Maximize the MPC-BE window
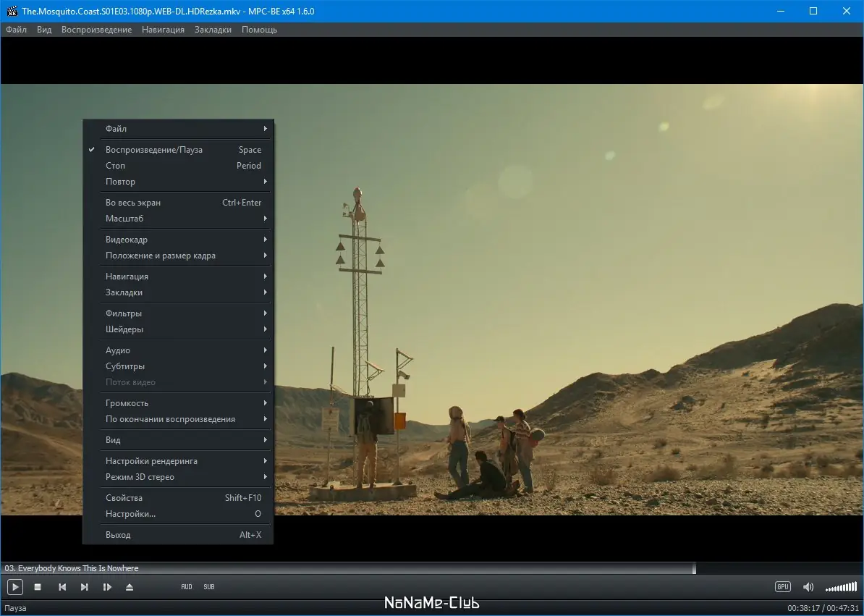The width and height of the screenshot is (864, 616). [x=813, y=11]
